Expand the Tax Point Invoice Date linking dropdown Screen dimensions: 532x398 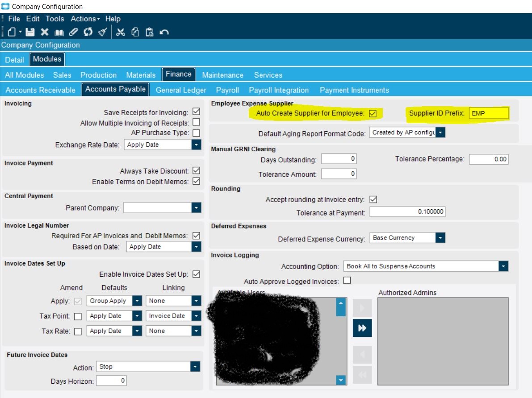point(196,315)
